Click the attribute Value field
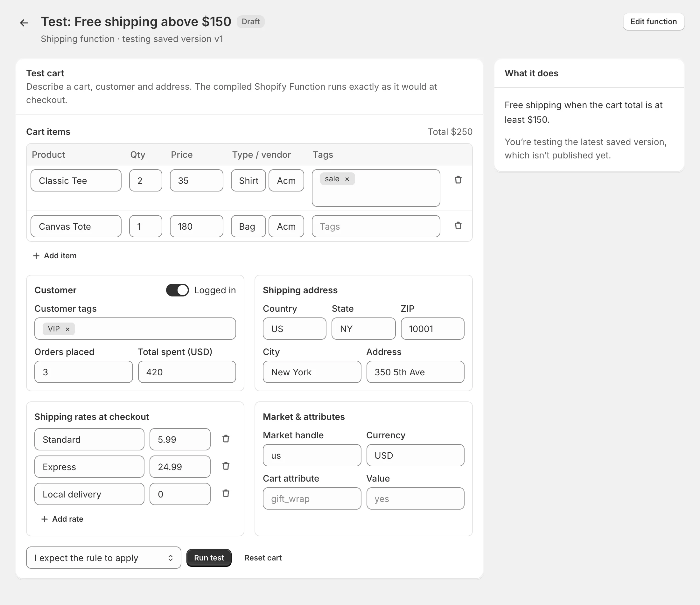 (x=415, y=498)
